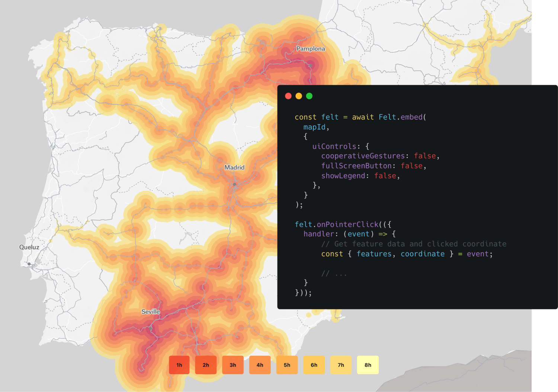Click the mapId variable in the code
Viewport: 558px width, 392px height.
[x=314, y=127]
